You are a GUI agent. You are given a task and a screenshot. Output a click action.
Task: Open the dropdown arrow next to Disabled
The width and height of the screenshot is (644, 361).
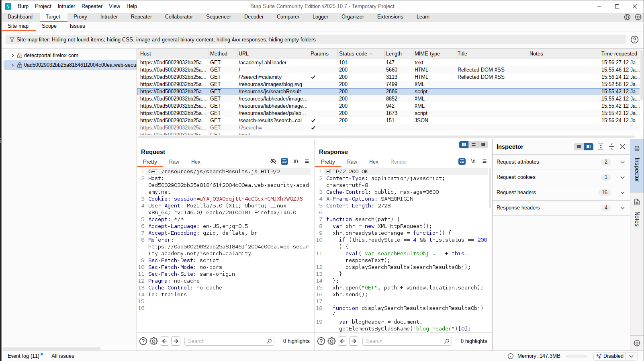tap(632, 356)
